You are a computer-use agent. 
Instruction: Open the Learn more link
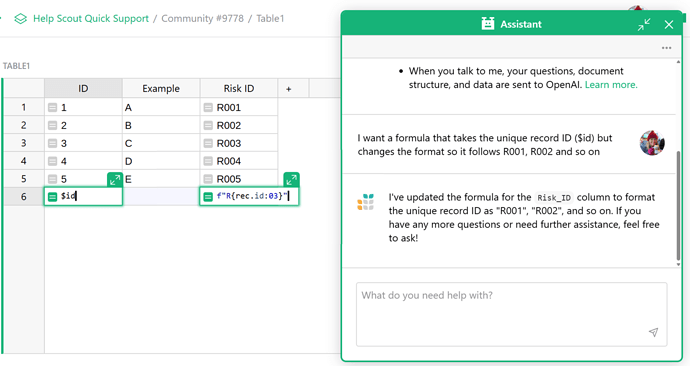(x=611, y=85)
